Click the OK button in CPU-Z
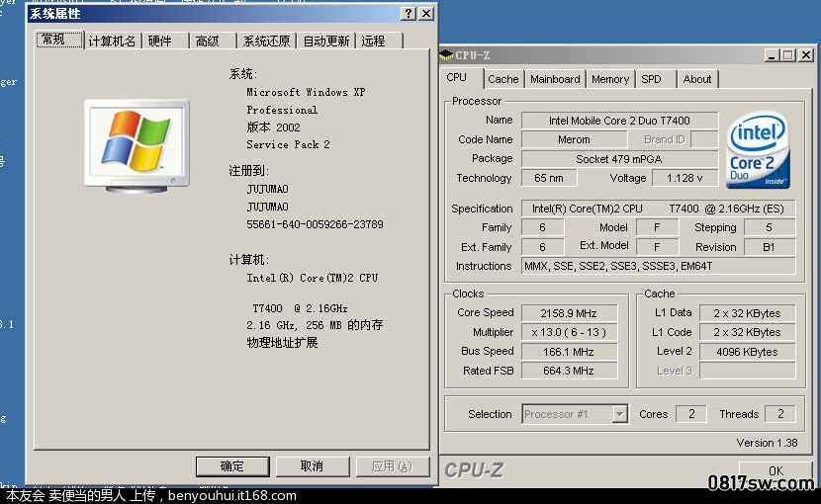 tap(775, 471)
